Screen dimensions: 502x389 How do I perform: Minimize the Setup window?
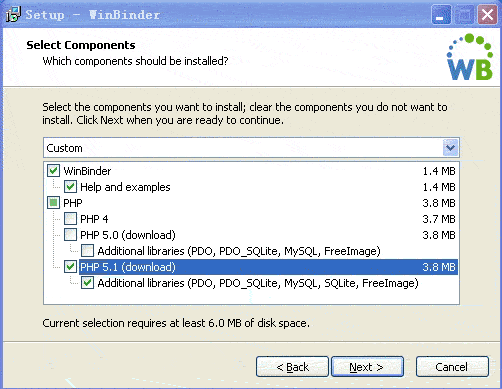[x=441, y=15]
